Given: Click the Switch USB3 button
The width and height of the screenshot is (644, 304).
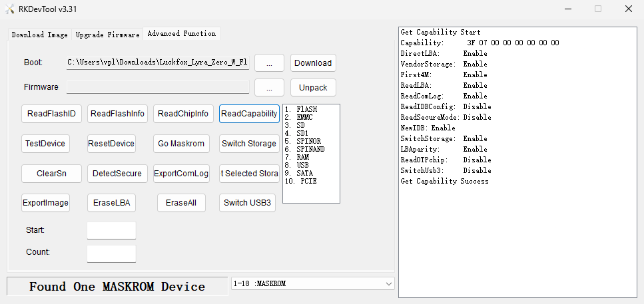Looking at the screenshot, I should [x=247, y=203].
